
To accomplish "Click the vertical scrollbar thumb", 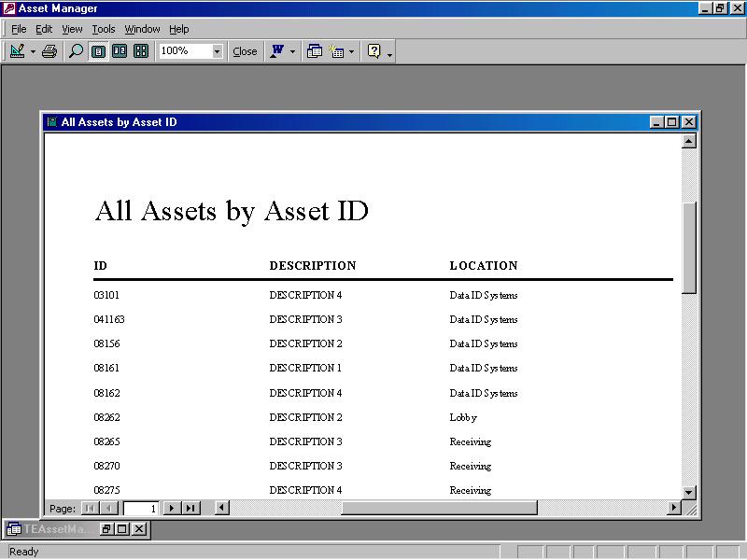I will click(689, 248).
